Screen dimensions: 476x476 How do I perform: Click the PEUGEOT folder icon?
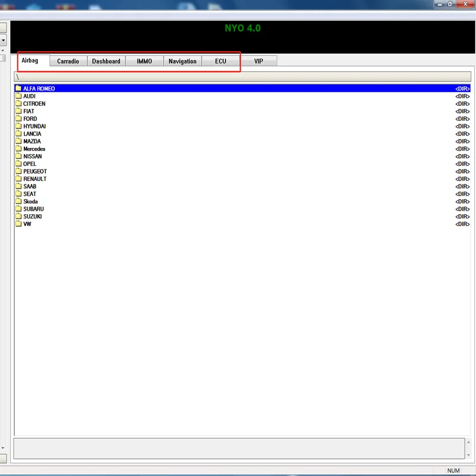tap(18, 171)
